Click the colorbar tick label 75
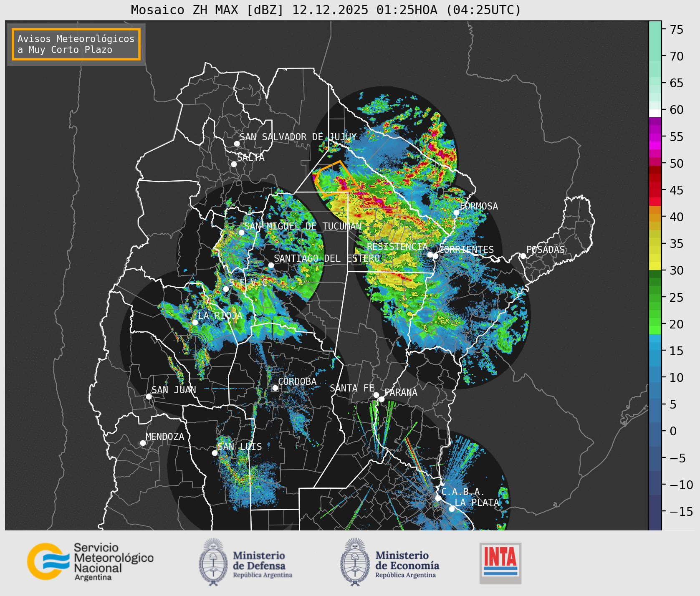The height and width of the screenshot is (596, 700). click(x=677, y=30)
